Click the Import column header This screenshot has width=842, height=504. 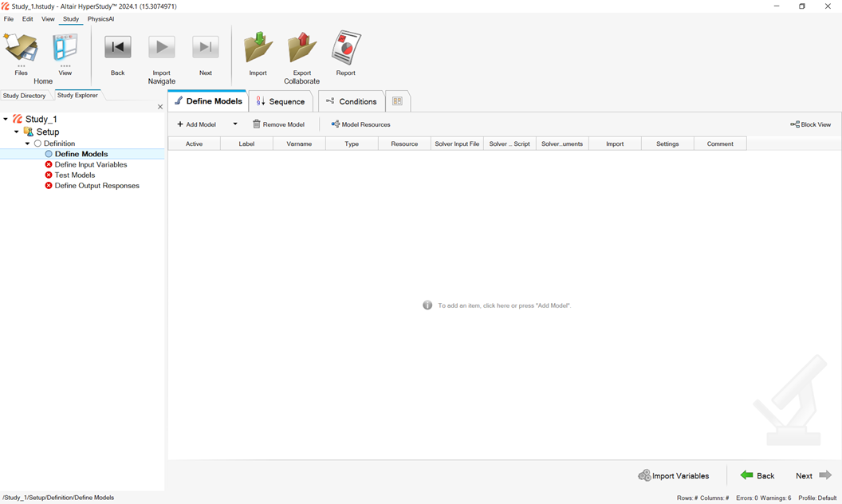[x=615, y=144]
